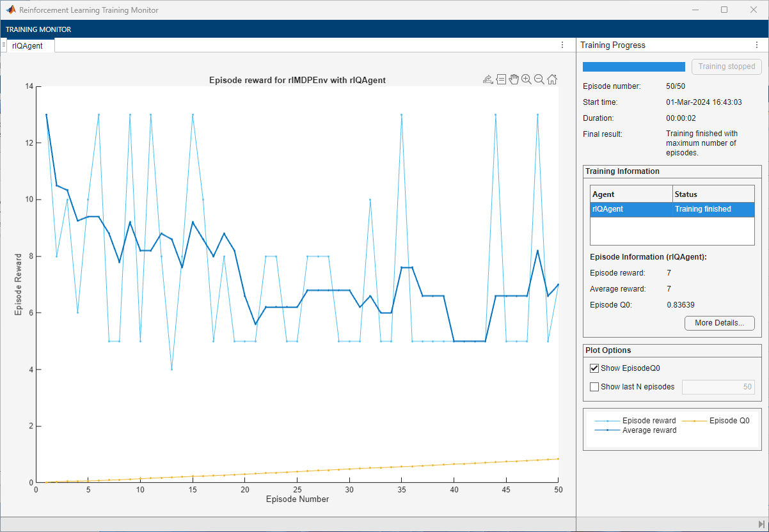Click the Plot Options section header

tap(608, 350)
